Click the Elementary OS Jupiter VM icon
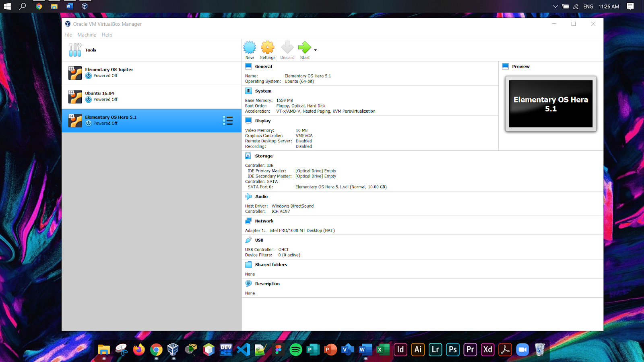This screenshot has height=362, width=644. (75, 73)
